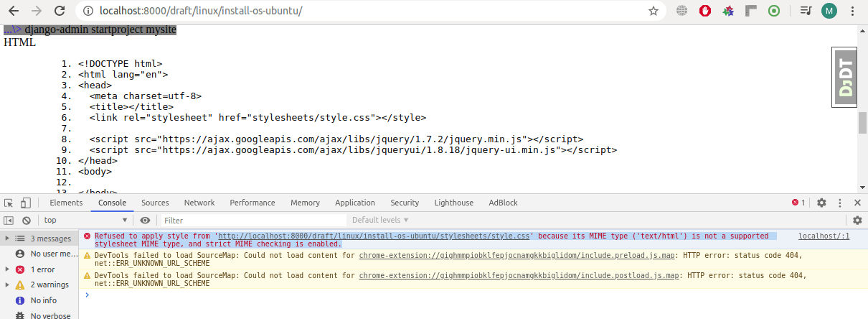Select the No user messages filter

[39, 254]
